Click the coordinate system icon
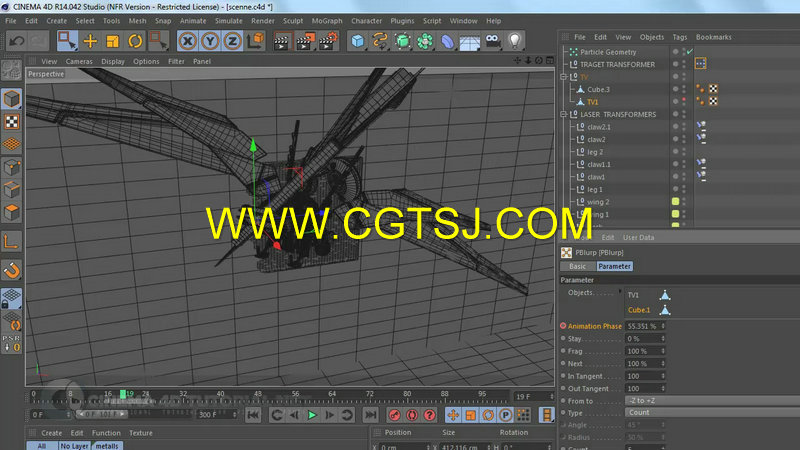 coord(255,41)
